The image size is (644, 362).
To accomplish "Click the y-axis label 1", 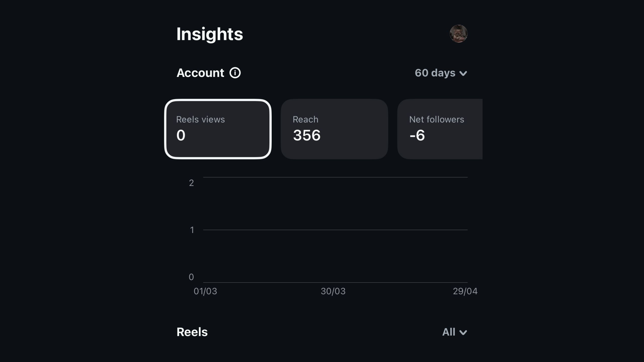I will [192, 230].
